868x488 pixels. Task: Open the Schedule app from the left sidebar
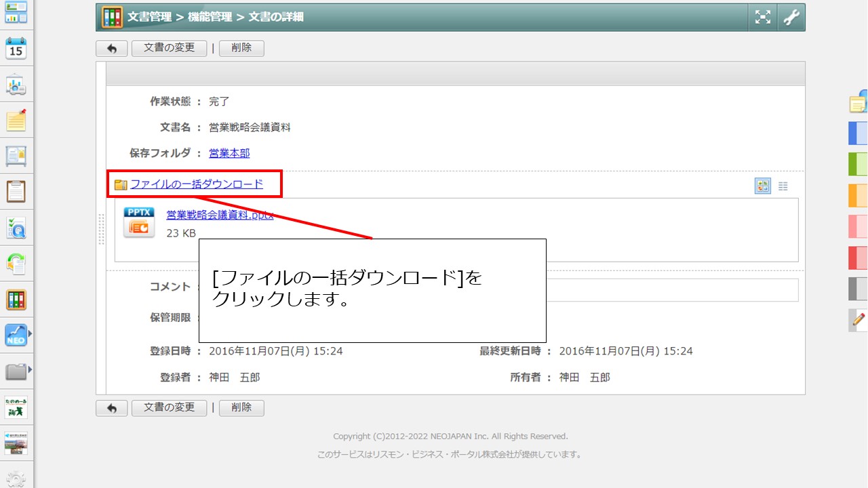15,49
